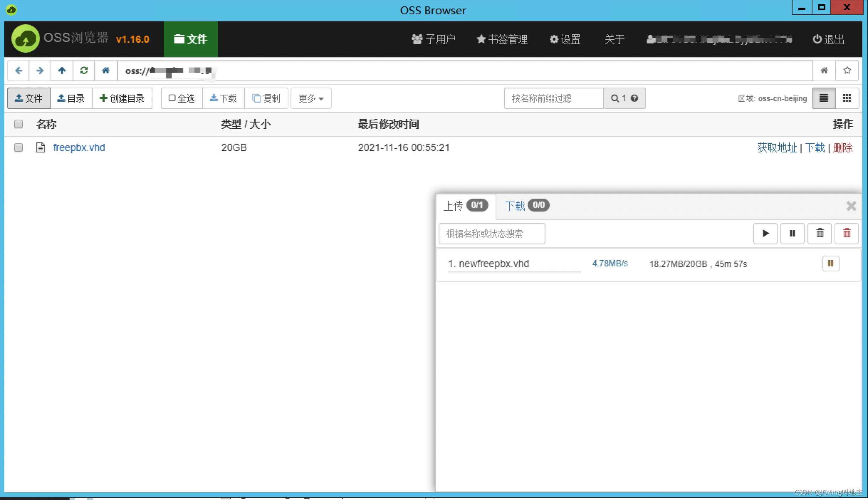Focus the 按名称前缀过滤 filter field
Viewport: 868px width, 500px height.
pyautogui.click(x=554, y=98)
